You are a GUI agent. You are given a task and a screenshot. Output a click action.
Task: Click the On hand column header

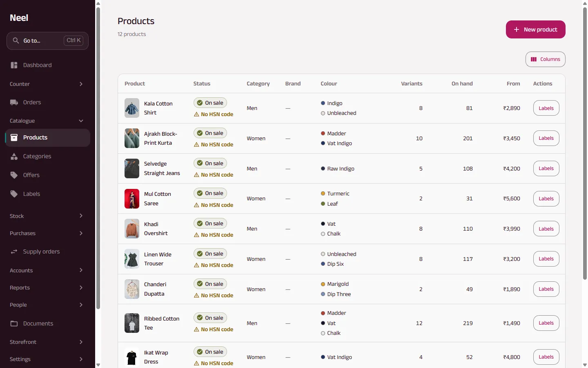coord(462,84)
